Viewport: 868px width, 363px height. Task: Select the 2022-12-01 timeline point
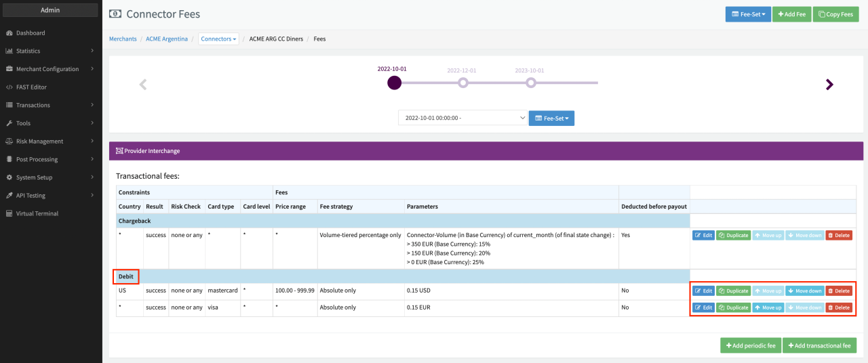tap(462, 83)
